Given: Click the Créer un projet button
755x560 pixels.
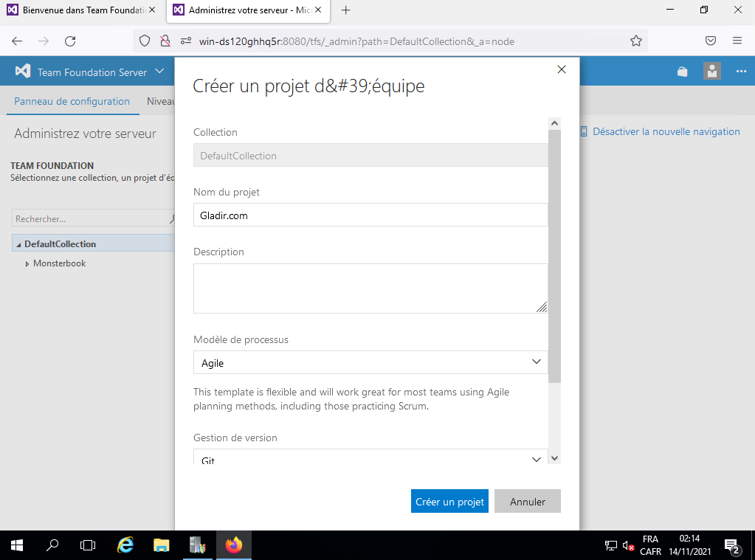Looking at the screenshot, I should pos(449,502).
